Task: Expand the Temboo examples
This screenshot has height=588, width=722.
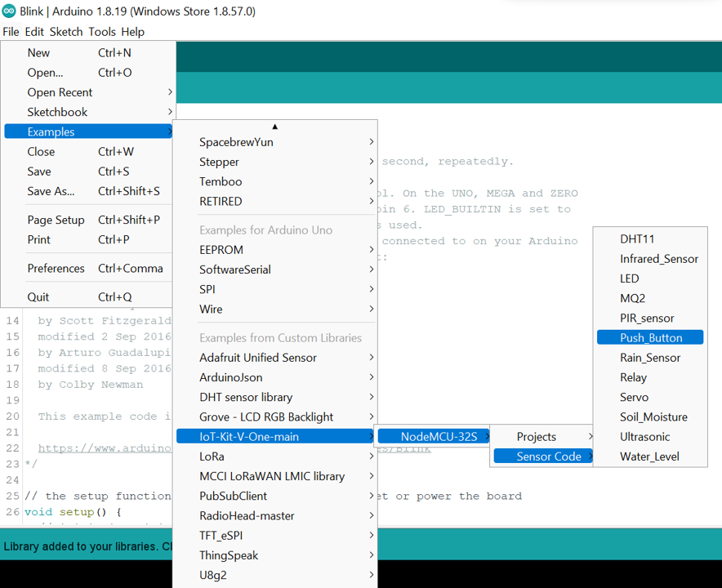Action: [275, 181]
